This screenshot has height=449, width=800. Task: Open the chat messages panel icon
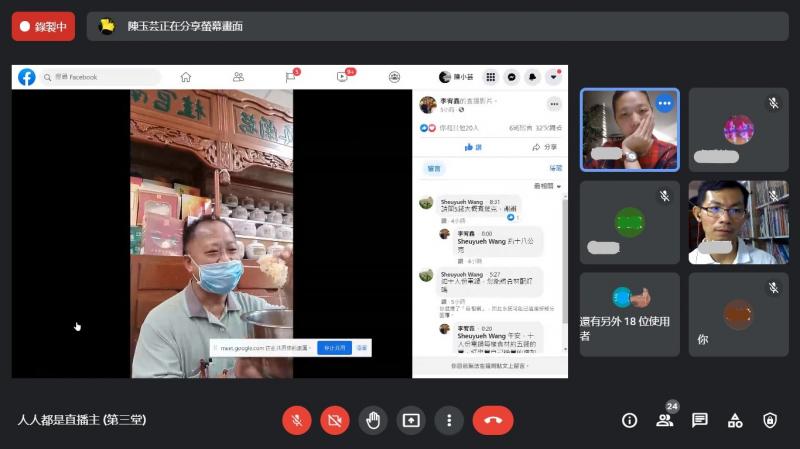(x=699, y=420)
